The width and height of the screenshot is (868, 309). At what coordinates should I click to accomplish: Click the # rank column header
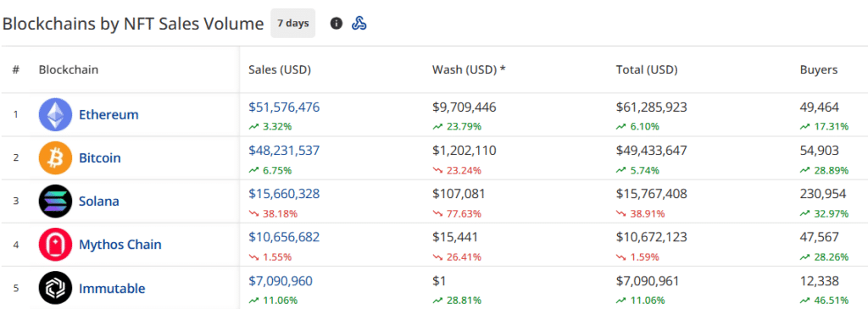[16, 70]
